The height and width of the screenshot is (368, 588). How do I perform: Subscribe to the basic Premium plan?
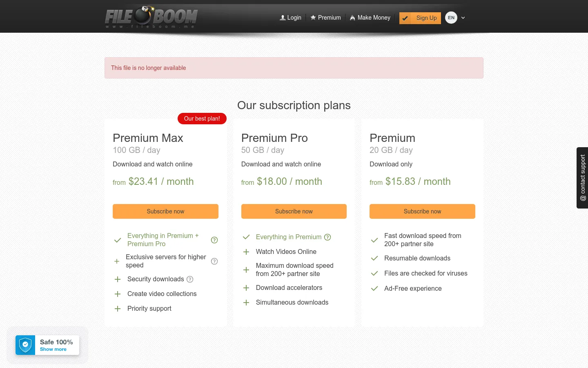pos(422,211)
